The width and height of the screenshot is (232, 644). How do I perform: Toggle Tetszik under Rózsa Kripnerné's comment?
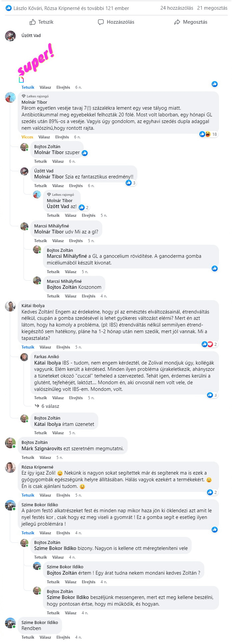(x=28, y=495)
